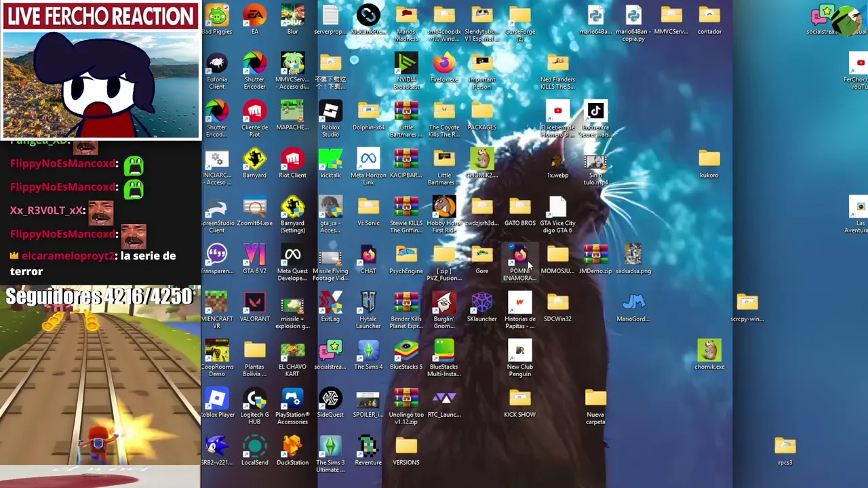Open Logitech G HUB icon
The height and width of the screenshot is (488, 868).
pos(255,399)
